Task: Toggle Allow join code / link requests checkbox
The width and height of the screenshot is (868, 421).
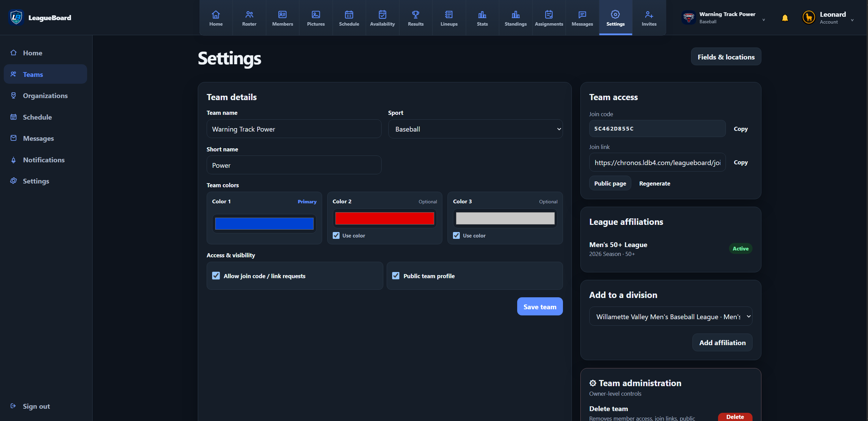Action: [216, 276]
